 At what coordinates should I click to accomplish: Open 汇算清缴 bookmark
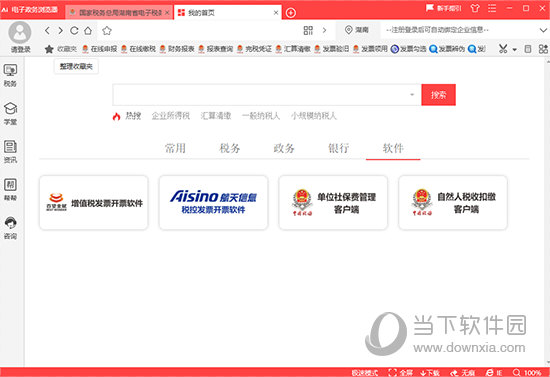(x=293, y=49)
